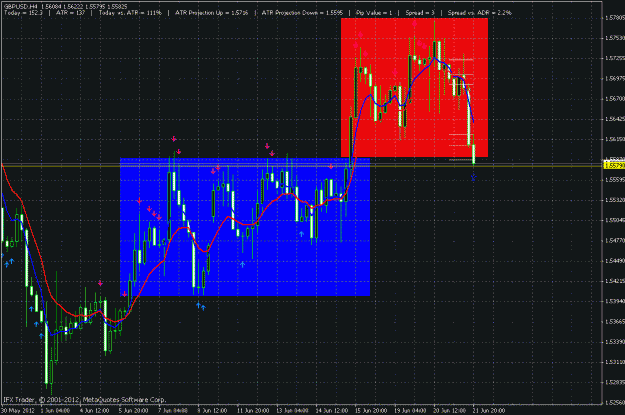Click the 1.5283 price scale label
The height and width of the screenshot is (415, 625).
coord(615,382)
